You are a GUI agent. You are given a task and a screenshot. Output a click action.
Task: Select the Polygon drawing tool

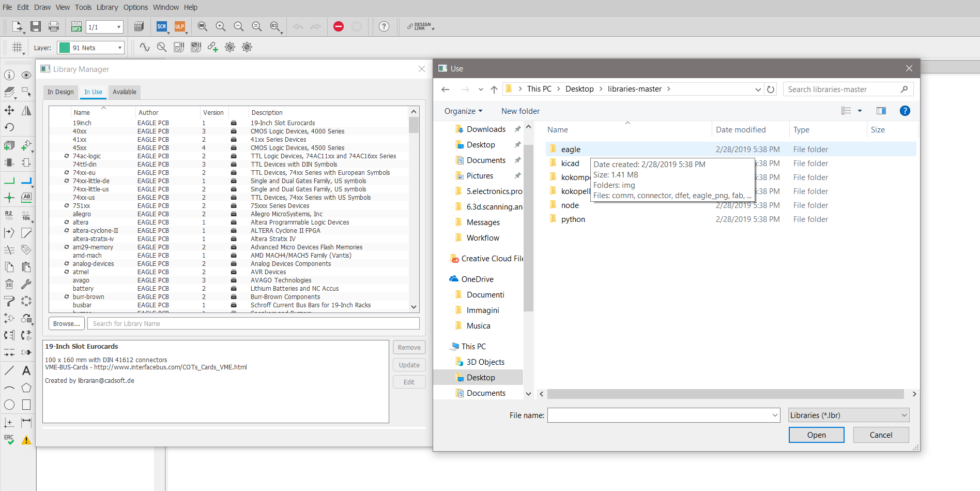pos(26,388)
